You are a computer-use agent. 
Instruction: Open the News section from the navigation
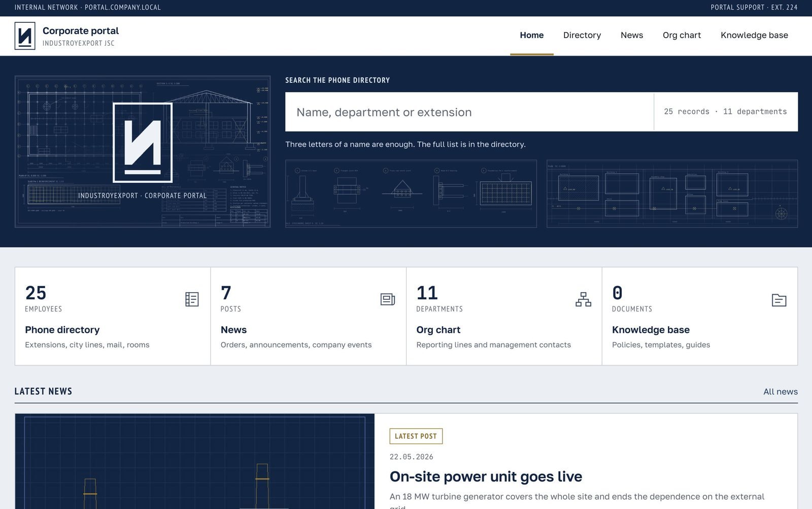point(632,36)
